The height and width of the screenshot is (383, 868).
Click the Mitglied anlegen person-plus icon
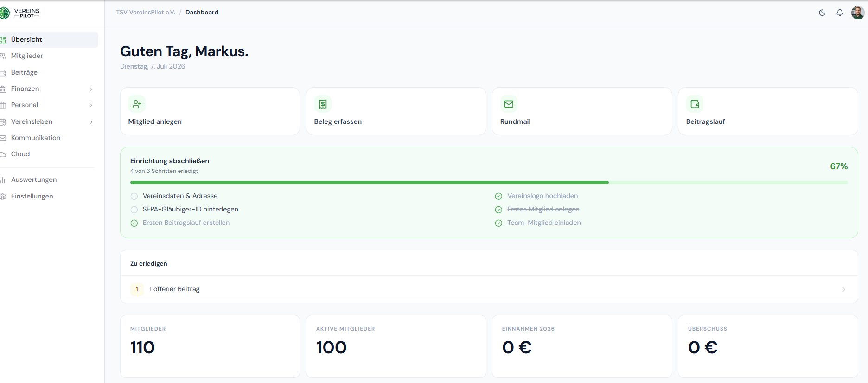[x=137, y=104]
